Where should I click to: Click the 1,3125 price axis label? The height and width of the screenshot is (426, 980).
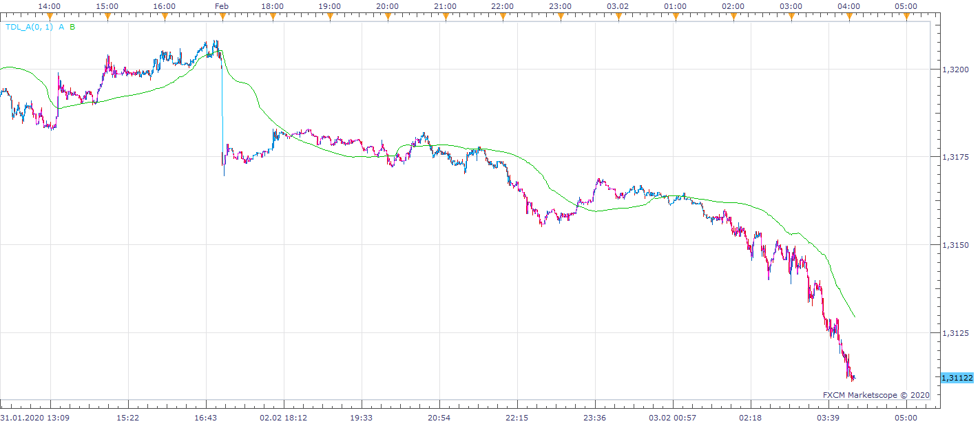(955, 333)
